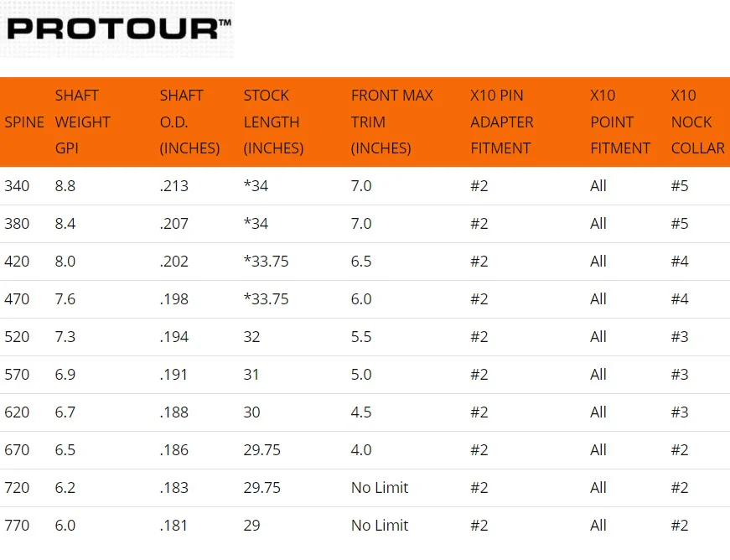The width and height of the screenshot is (730, 560).
Task: Click the STOCK LENGTH (INCHES) header
Action: (273, 122)
